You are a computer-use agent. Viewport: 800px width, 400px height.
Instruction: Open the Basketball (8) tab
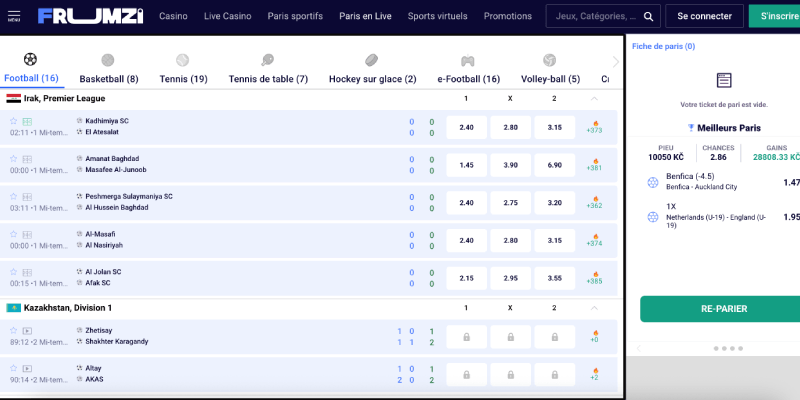point(109,79)
